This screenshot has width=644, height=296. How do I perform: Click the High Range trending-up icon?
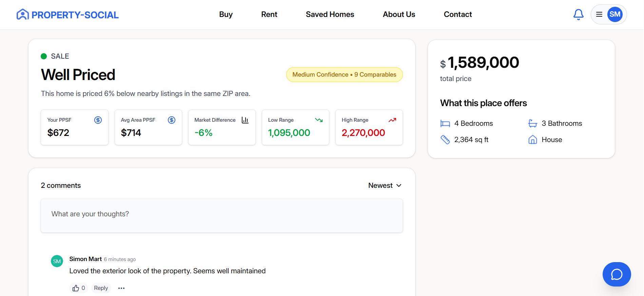pos(392,120)
